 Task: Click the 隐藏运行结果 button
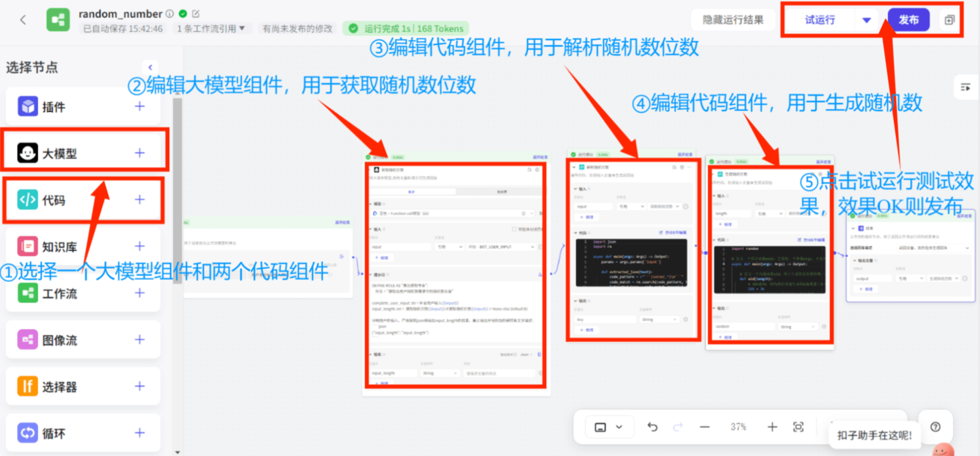[733, 20]
